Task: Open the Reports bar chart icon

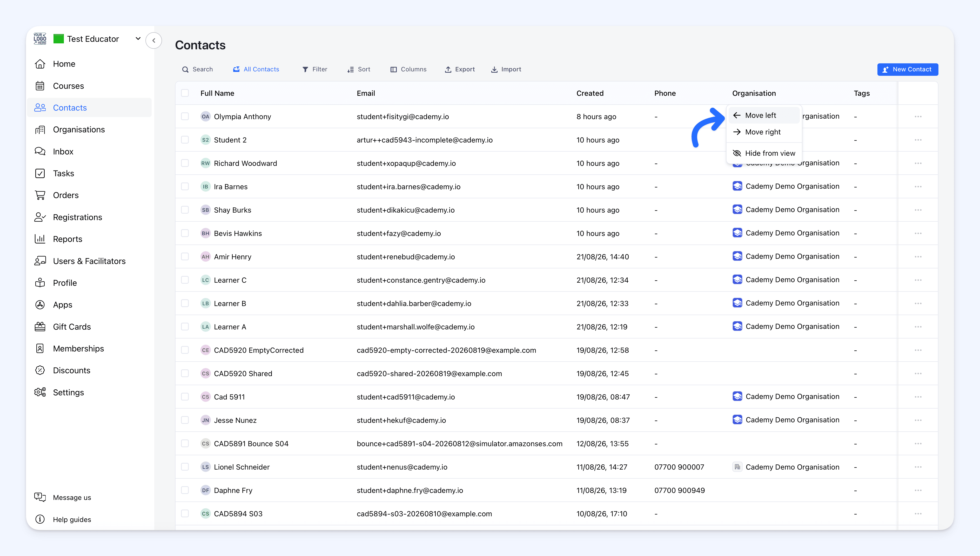Action: tap(40, 239)
